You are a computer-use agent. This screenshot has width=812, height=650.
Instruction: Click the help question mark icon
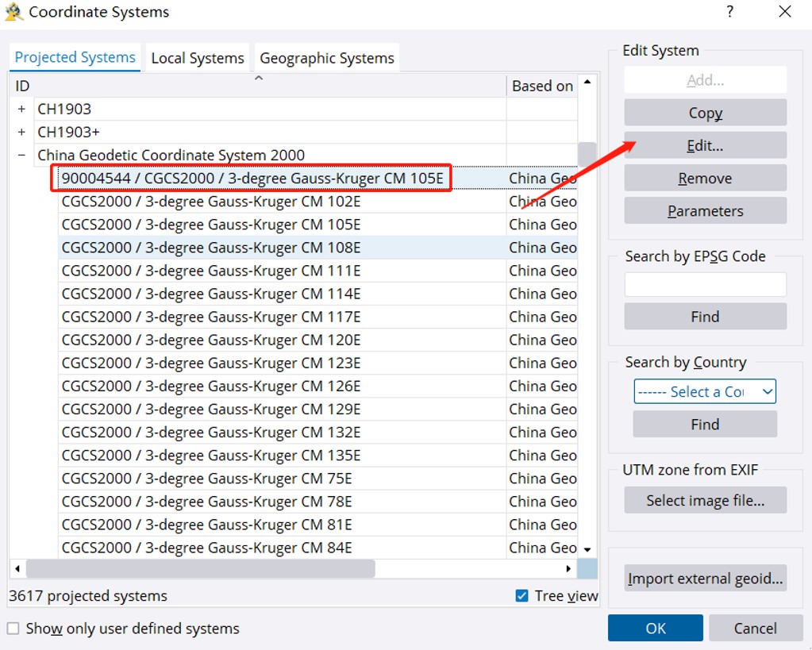click(x=729, y=12)
